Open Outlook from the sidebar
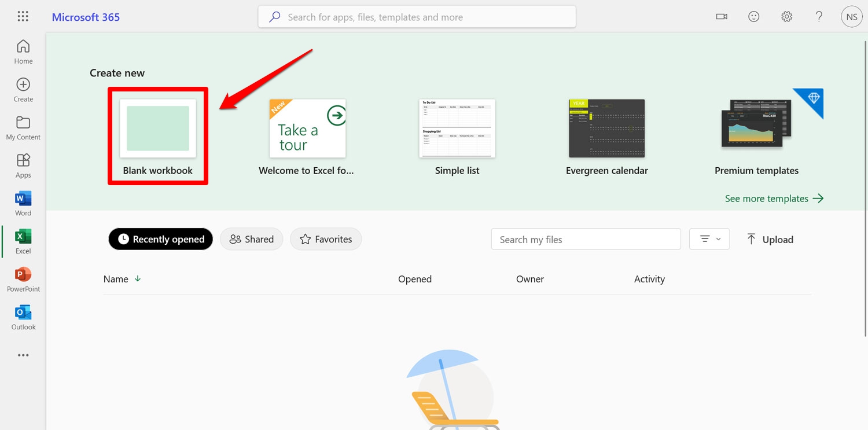This screenshot has width=868, height=430. 23,318
